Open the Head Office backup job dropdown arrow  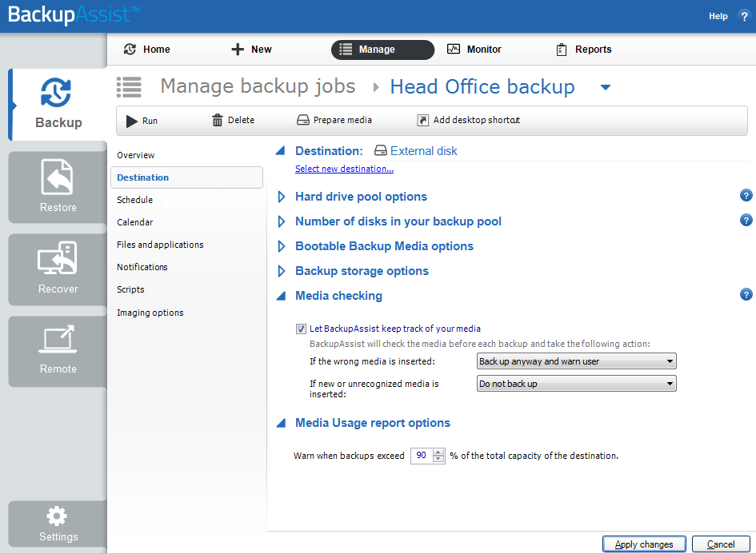[x=605, y=87]
